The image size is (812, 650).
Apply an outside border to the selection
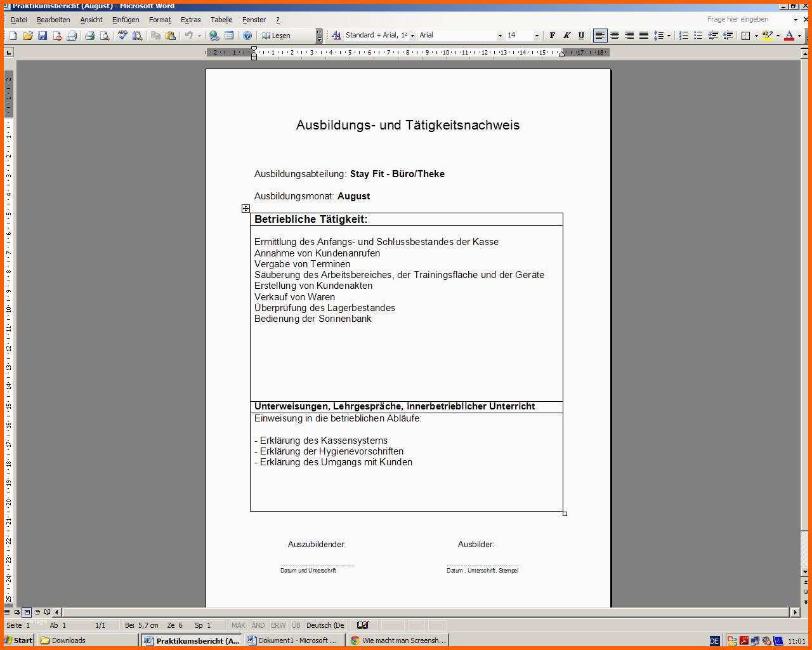(x=746, y=36)
